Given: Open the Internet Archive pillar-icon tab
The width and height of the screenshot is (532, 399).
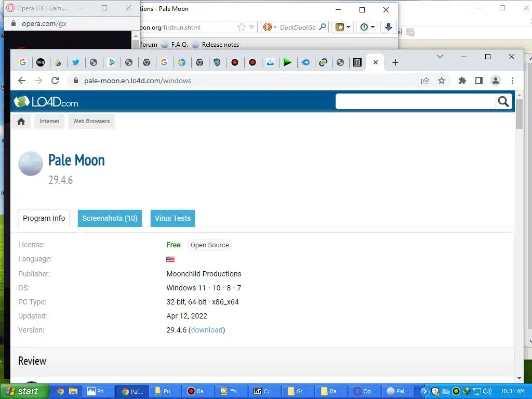Looking at the screenshot, I should (x=357, y=62).
